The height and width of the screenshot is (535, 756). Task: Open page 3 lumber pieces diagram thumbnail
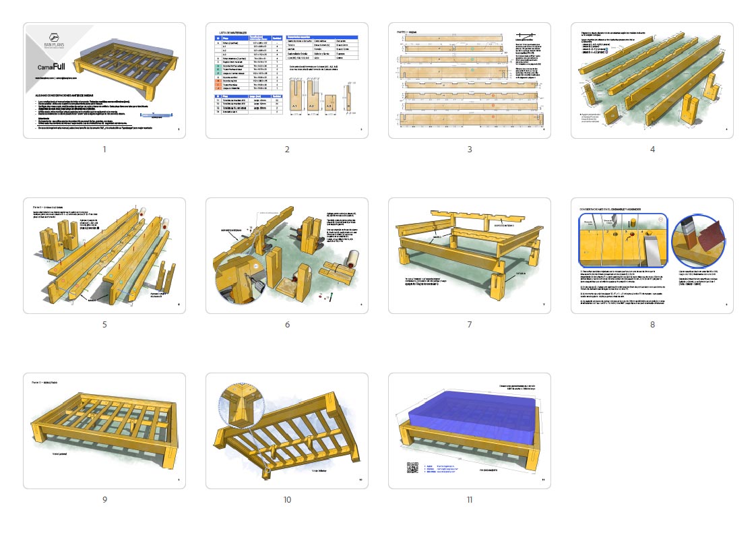pyautogui.click(x=470, y=80)
